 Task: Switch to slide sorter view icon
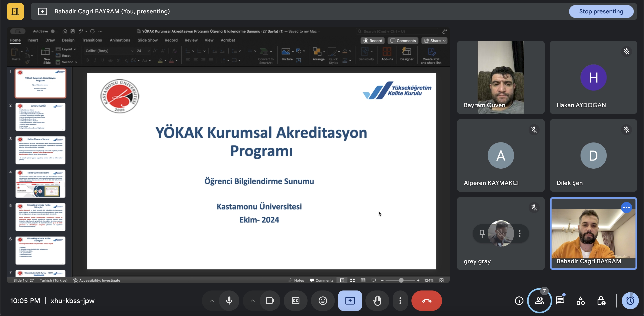(x=352, y=280)
